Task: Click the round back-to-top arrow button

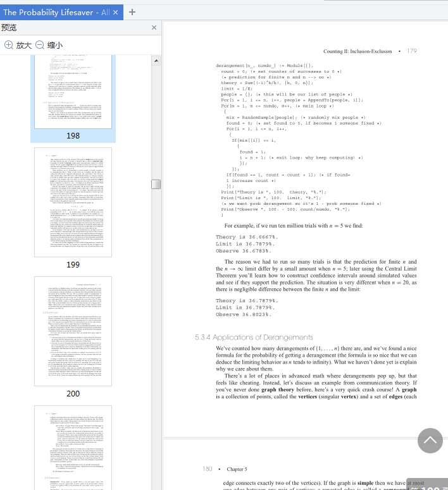Action: [430, 440]
